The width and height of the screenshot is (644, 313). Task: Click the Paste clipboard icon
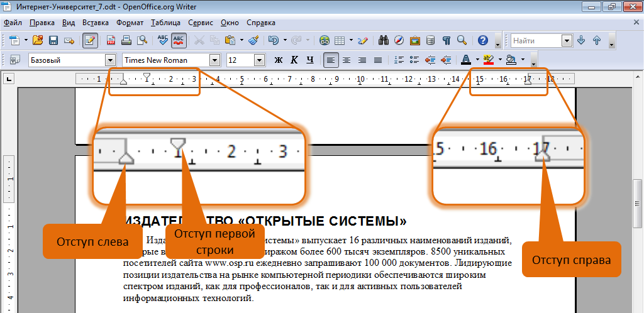point(230,40)
